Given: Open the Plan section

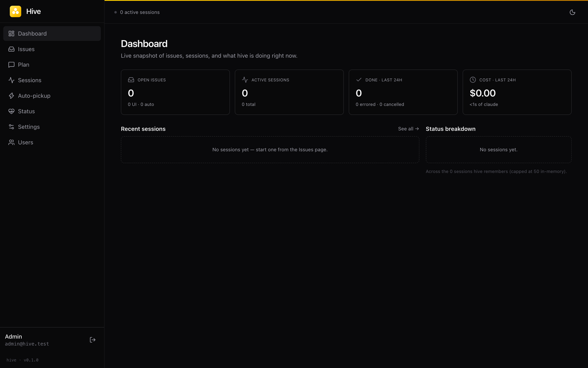Looking at the screenshot, I should [52, 65].
